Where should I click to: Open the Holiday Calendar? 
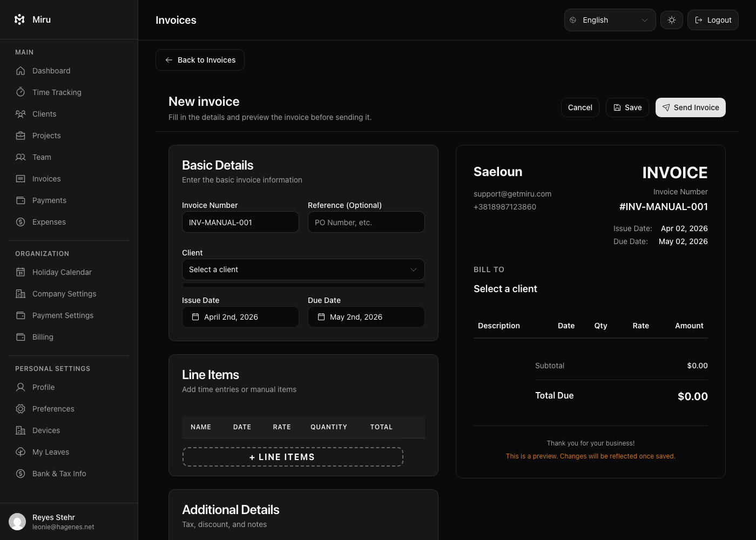click(62, 272)
